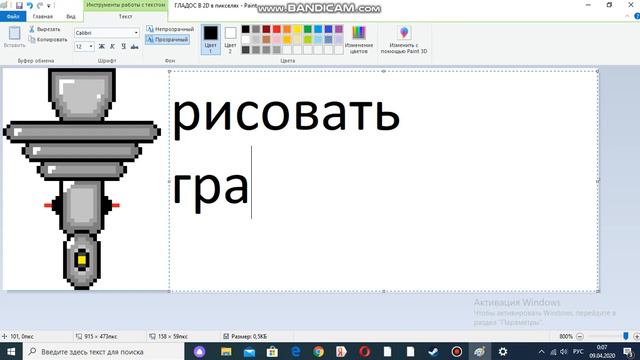The height and width of the screenshot is (360, 640).
Task: Pick the purple swatch in top row
Action: coord(339,29)
